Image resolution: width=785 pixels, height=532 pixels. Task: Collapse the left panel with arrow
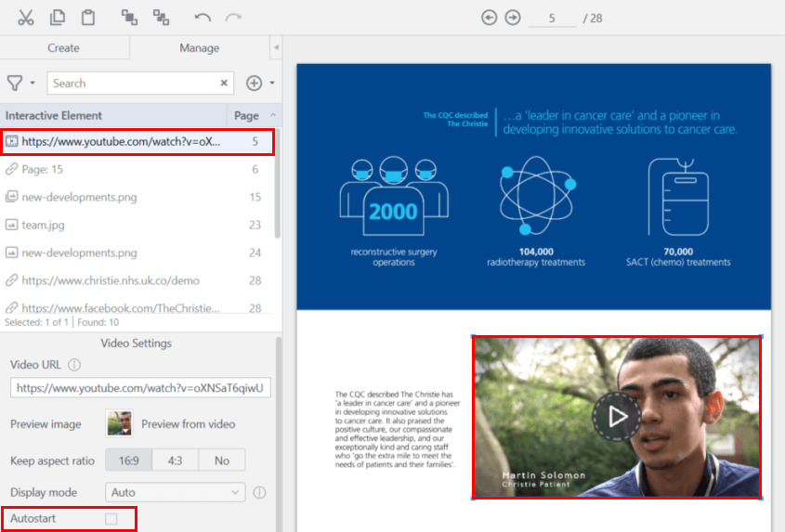tap(276, 47)
